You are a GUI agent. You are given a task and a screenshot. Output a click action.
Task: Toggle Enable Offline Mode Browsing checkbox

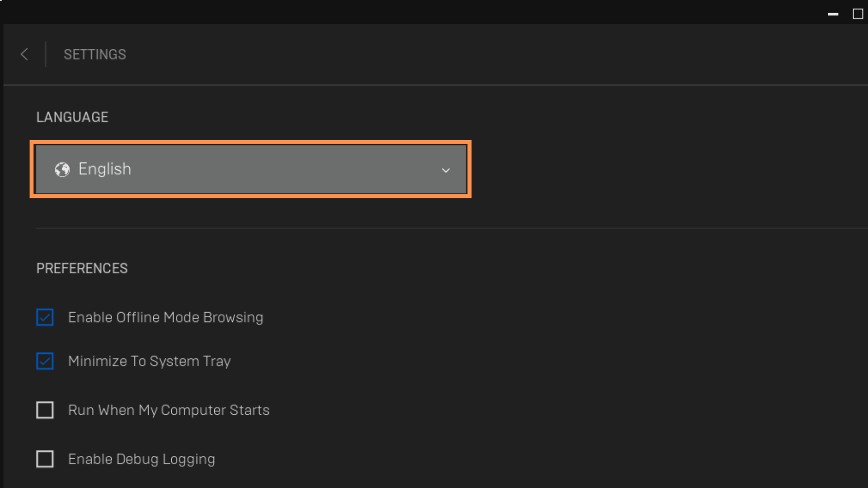point(45,317)
